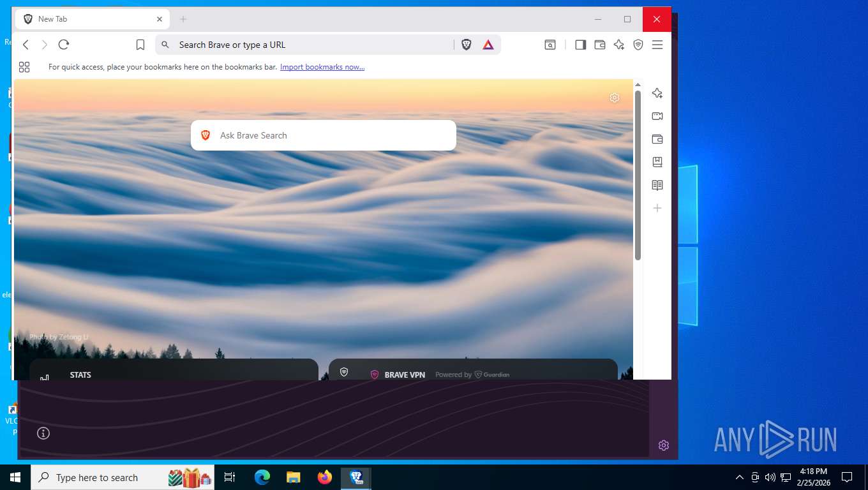The width and height of the screenshot is (868, 490).
Task: Click the STATS card heading
Action: [80, 375]
